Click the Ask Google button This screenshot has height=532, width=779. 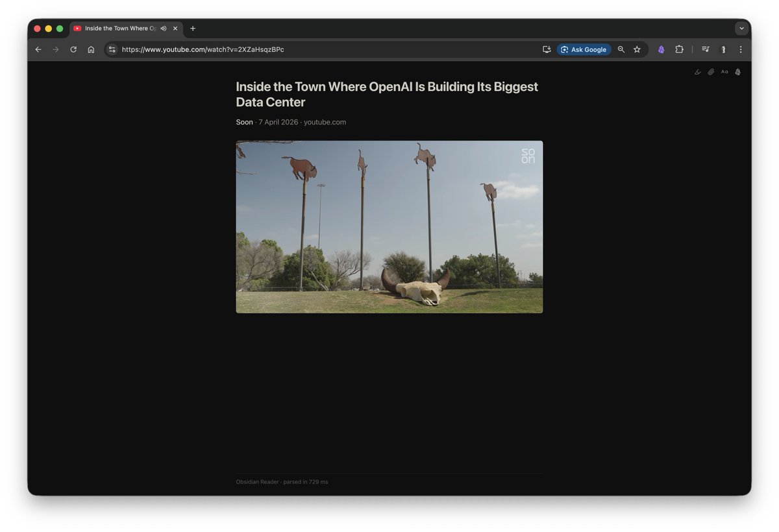coord(584,49)
